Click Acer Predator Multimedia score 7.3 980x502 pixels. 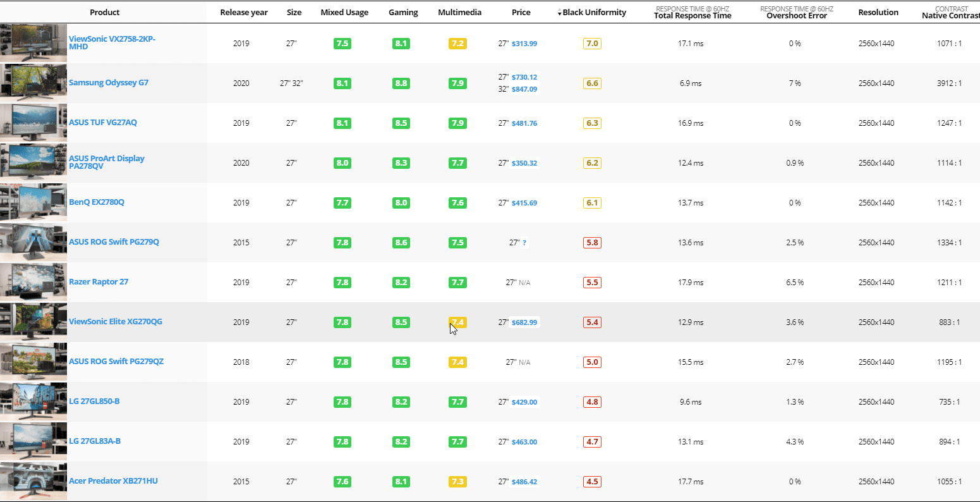click(458, 482)
